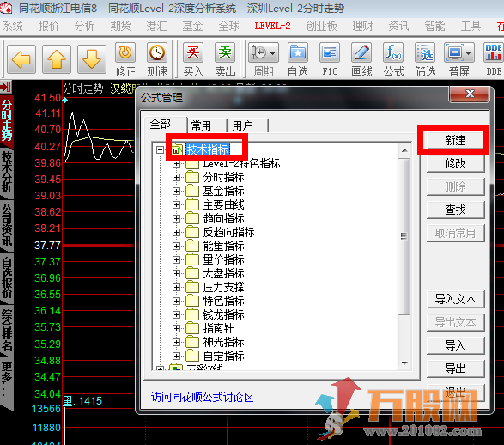This screenshot has height=445, width=504.
Task: Select the 技术分析 sidebar tab
Action: (x=6, y=173)
